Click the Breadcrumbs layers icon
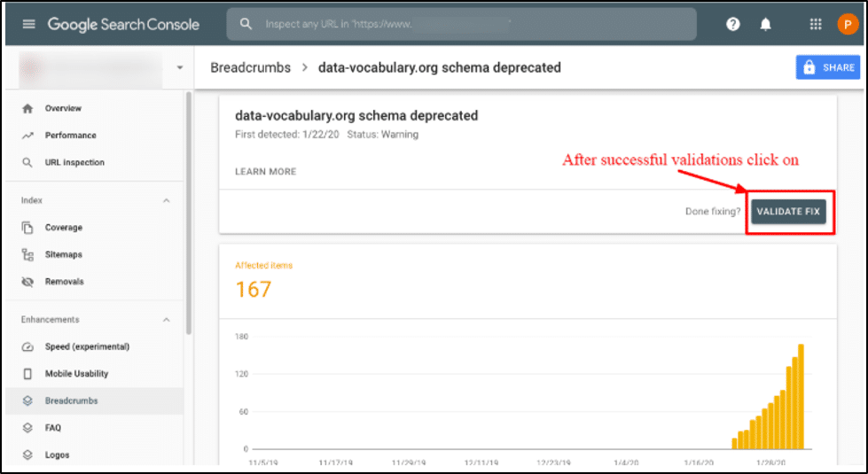The image size is (868, 474). (27, 401)
